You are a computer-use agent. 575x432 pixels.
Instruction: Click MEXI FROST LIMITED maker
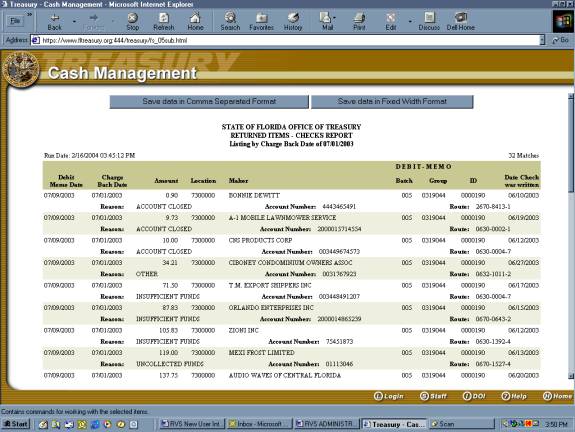pos(261,352)
